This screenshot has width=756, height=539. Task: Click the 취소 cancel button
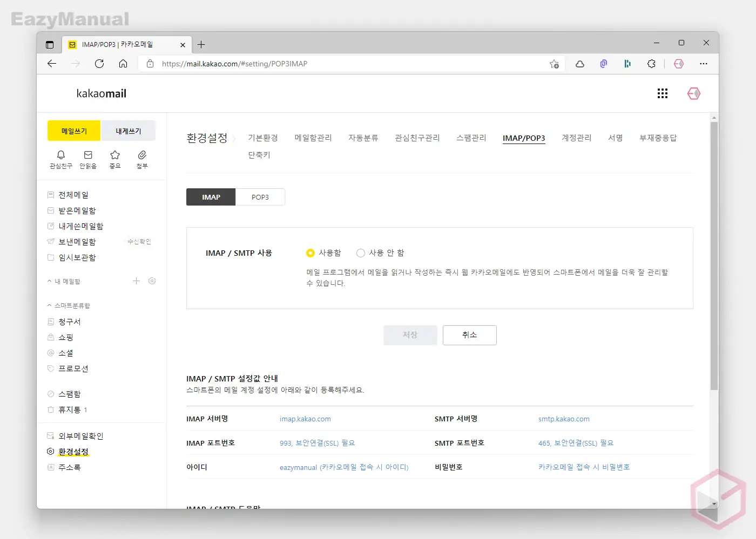click(470, 335)
